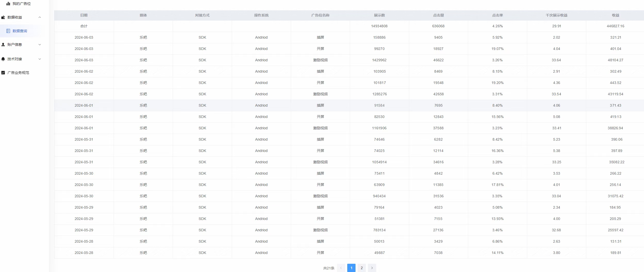Click the document icon beside 数据查询
This screenshot has width=644, height=272.
pos(8,31)
